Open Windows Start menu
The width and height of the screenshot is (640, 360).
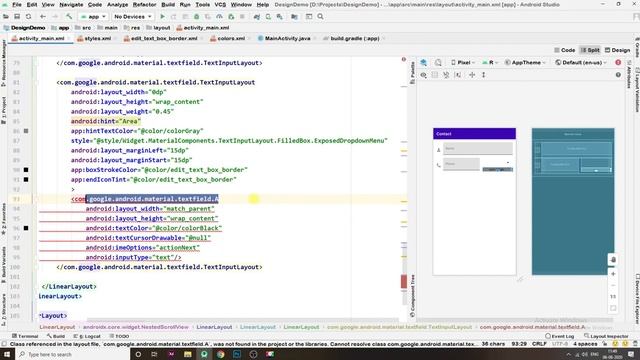(x=7, y=354)
